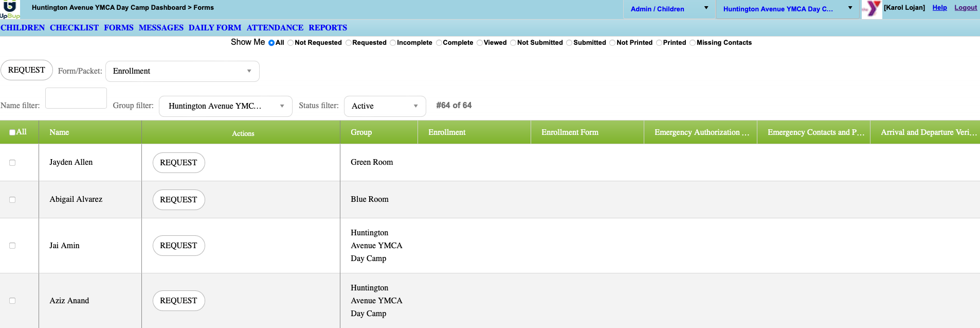Image resolution: width=980 pixels, height=328 pixels.
Task: Click into the Name filter field
Action: (76, 98)
